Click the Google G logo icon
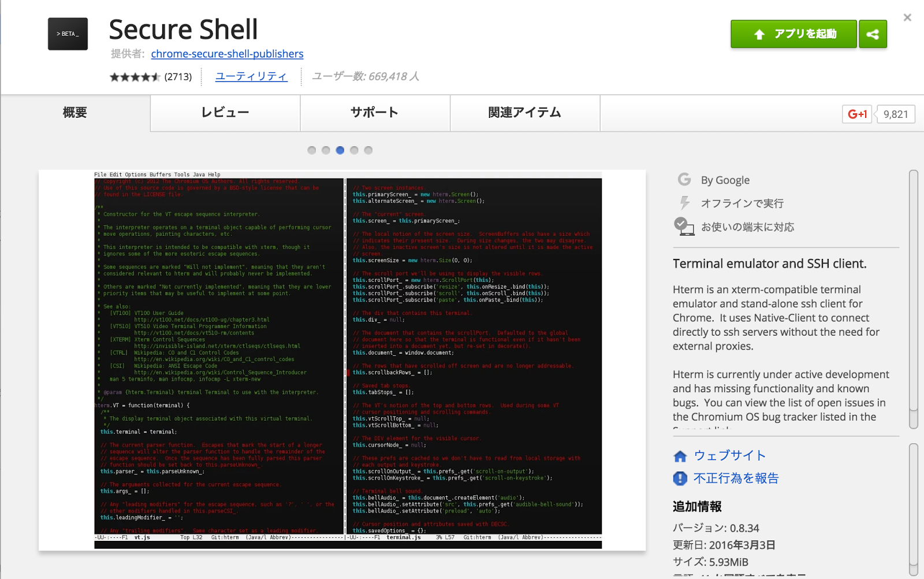The height and width of the screenshot is (579, 924). pos(684,180)
